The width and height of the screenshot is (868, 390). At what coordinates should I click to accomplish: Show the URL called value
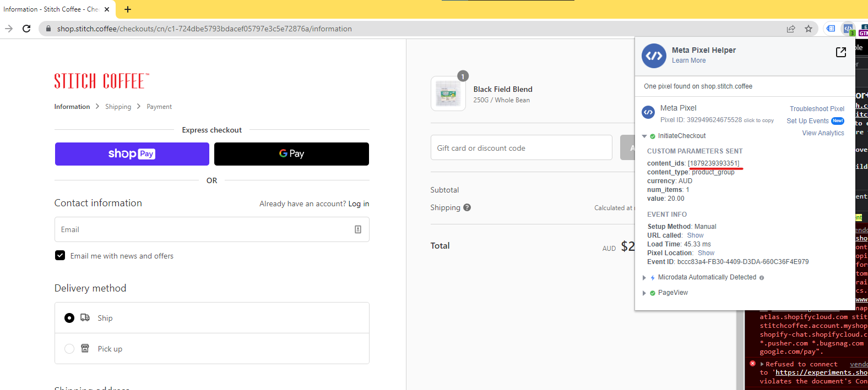pos(695,235)
